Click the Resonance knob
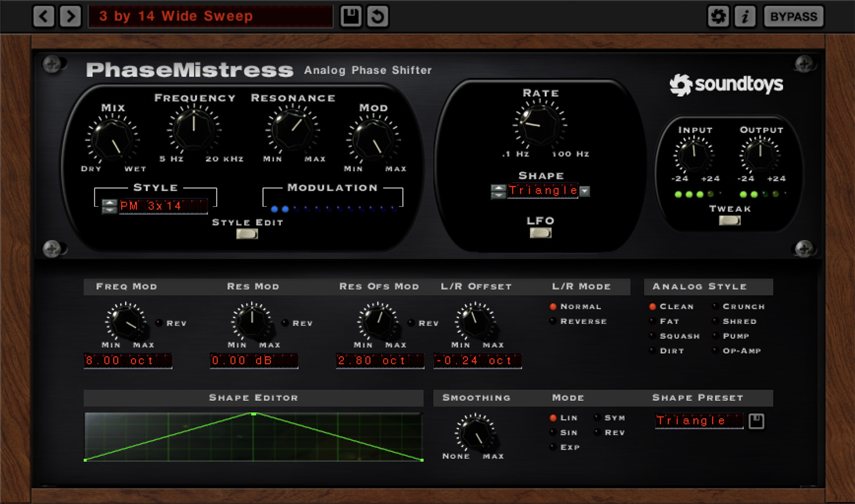This screenshot has width=855, height=504. [x=292, y=129]
